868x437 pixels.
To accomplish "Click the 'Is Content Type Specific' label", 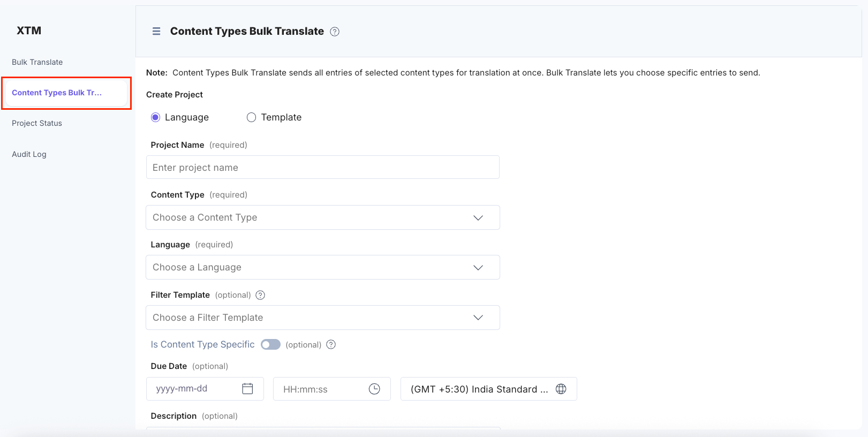I will [x=202, y=344].
